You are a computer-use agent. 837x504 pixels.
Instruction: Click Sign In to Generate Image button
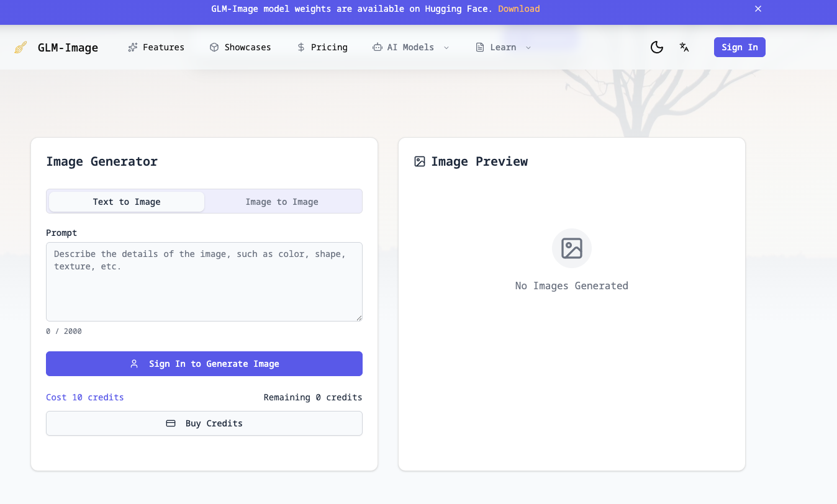pos(204,364)
